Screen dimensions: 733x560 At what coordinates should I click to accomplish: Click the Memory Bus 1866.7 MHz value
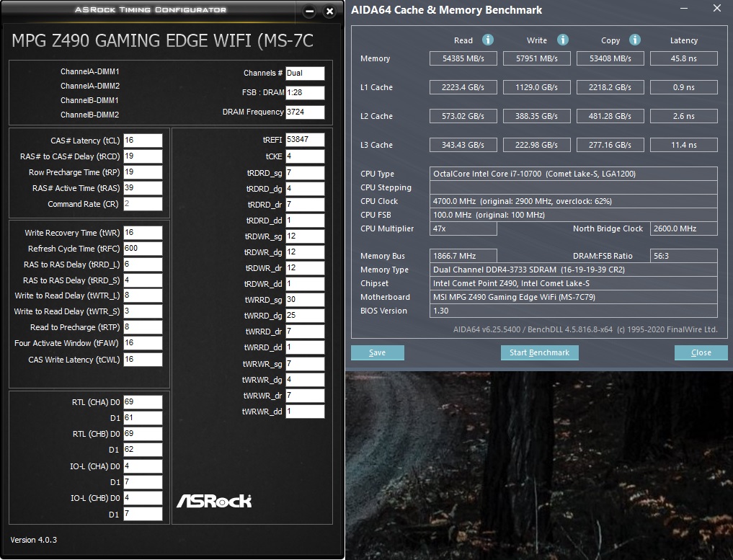pos(463,256)
